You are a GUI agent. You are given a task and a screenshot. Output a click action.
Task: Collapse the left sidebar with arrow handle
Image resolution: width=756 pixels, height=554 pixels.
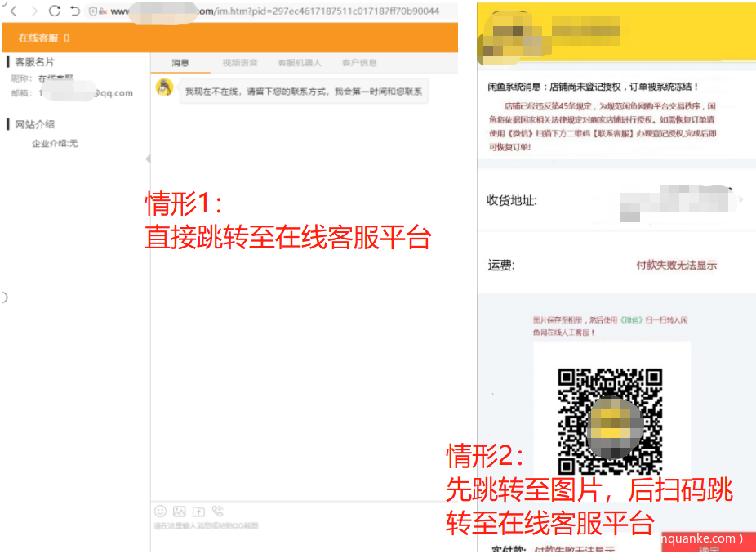147,159
